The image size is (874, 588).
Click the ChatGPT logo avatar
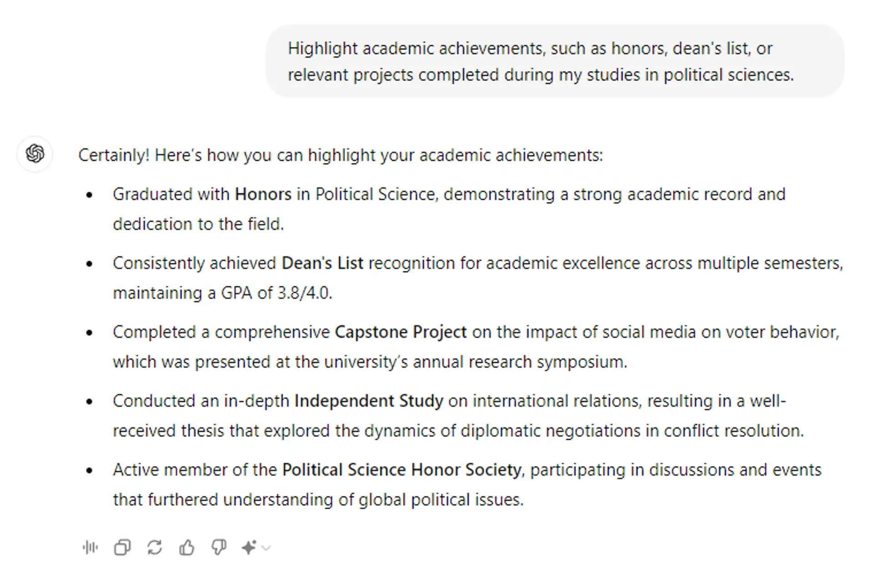tap(35, 154)
